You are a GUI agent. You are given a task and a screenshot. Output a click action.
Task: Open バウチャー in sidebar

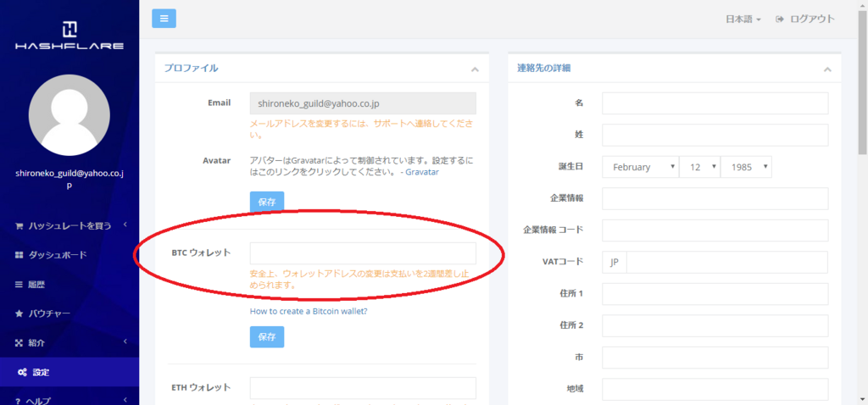coord(70,313)
